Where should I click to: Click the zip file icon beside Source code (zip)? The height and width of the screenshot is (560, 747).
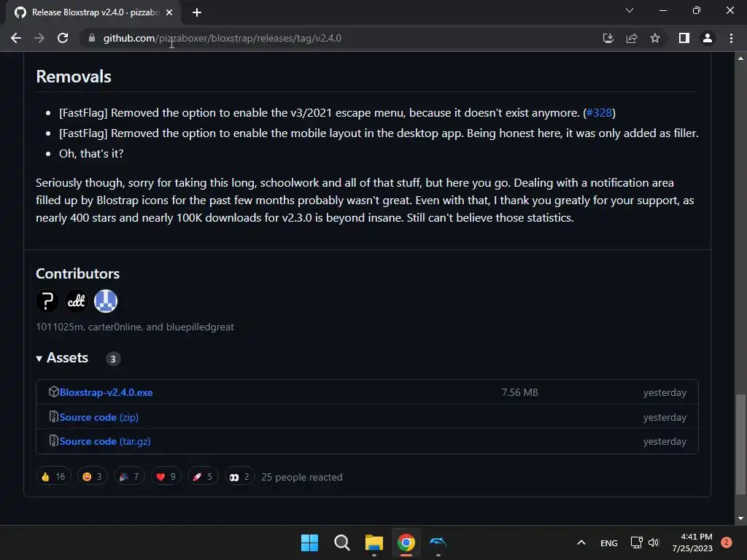point(54,416)
